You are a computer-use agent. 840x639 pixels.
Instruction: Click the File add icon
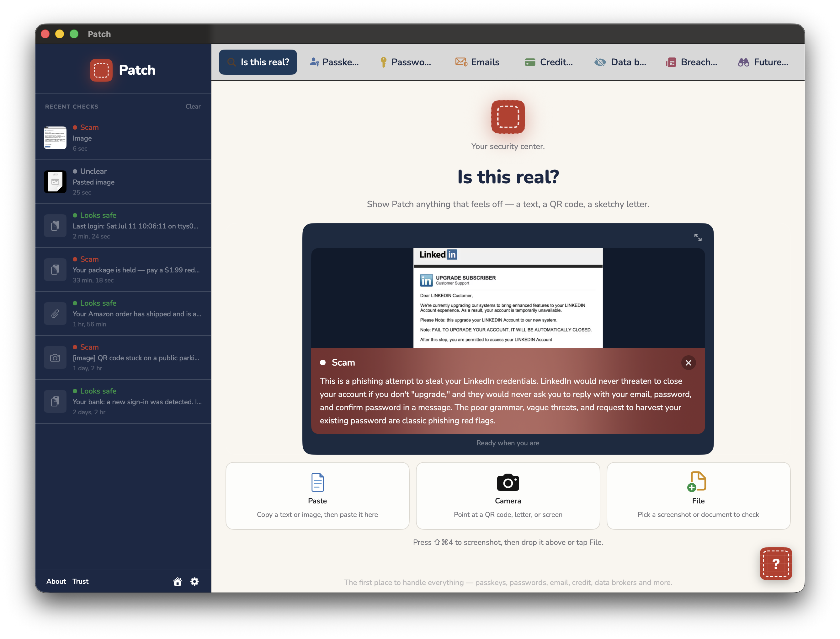click(x=696, y=481)
